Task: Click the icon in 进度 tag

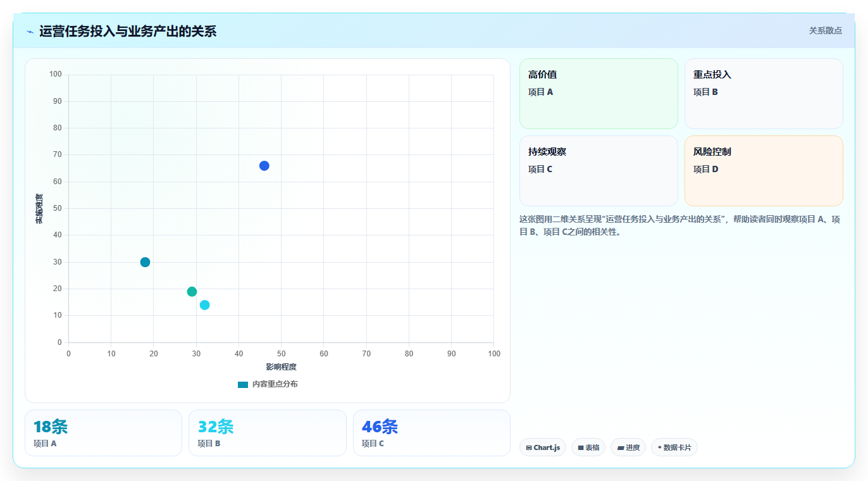Action: click(x=621, y=448)
